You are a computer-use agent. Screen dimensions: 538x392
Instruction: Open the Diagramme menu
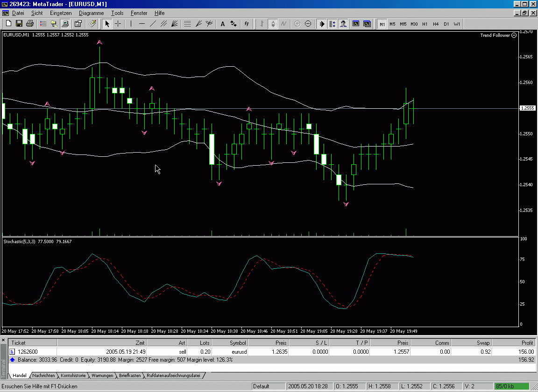pos(91,13)
